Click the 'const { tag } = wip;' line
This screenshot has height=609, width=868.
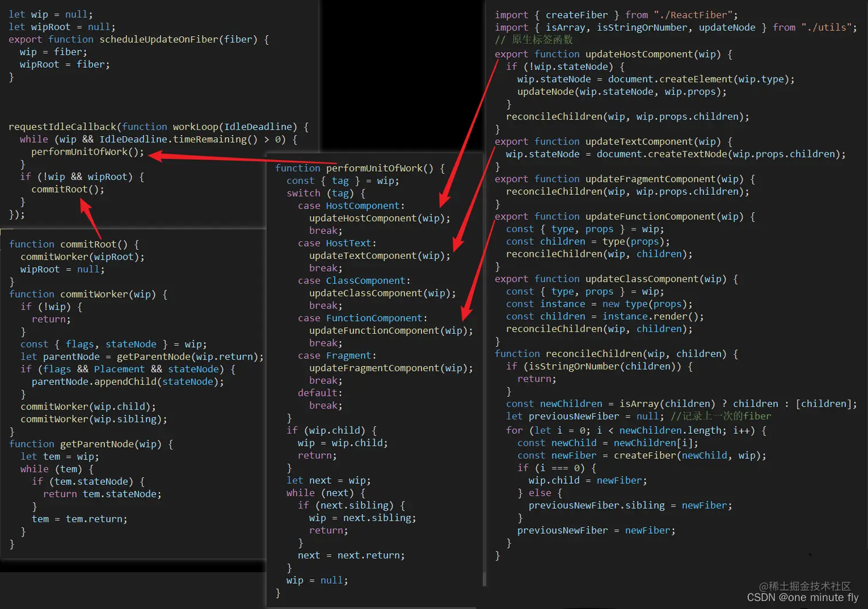[x=343, y=181]
